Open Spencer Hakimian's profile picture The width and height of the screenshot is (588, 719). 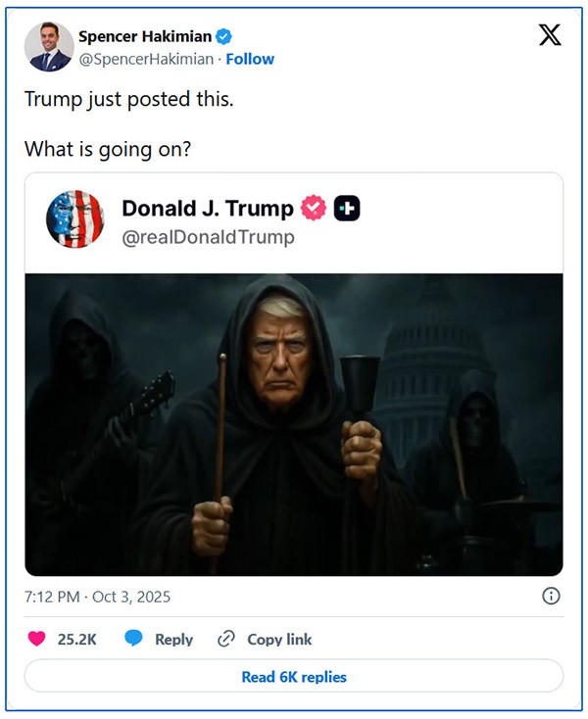(49, 47)
